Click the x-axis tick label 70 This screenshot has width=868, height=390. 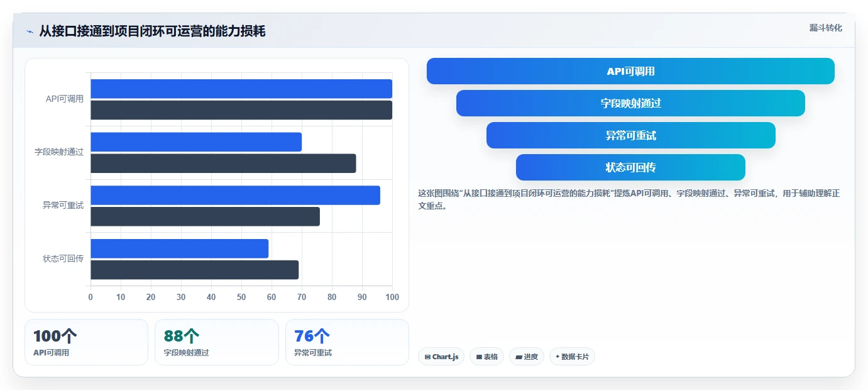[x=302, y=297]
